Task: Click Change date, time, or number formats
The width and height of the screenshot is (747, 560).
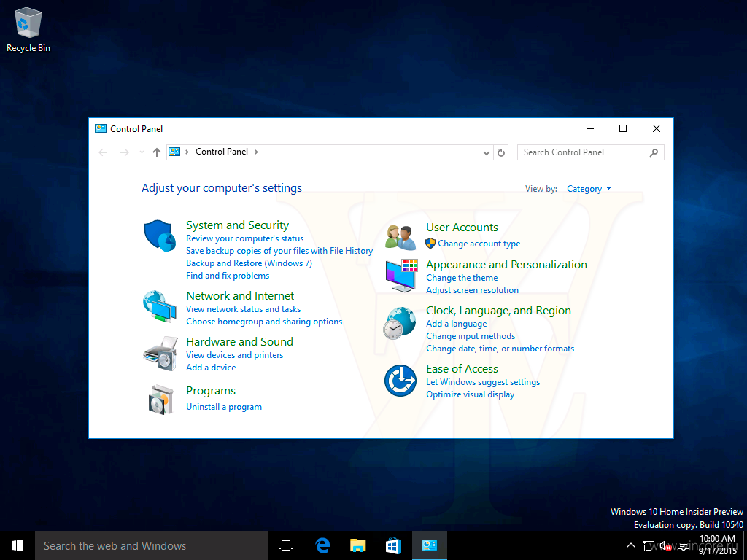Action: pyautogui.click(x=500, y=349)
